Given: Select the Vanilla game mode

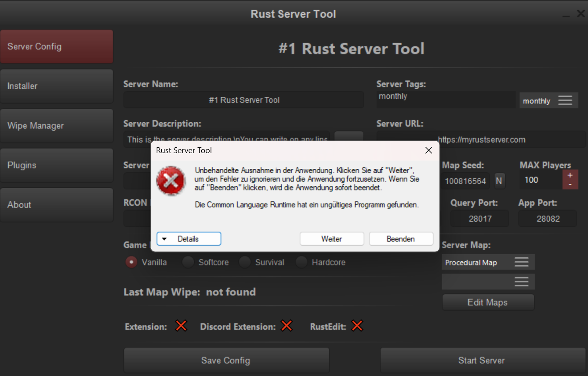Looking at the screenshot, I should pyautogui.click(x=131, y=263).
